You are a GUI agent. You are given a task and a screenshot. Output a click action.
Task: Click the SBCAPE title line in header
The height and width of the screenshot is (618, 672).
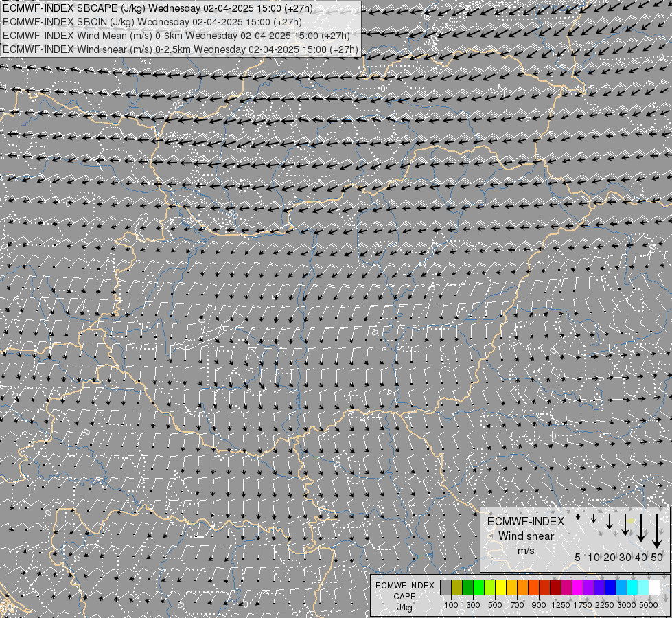158,8
